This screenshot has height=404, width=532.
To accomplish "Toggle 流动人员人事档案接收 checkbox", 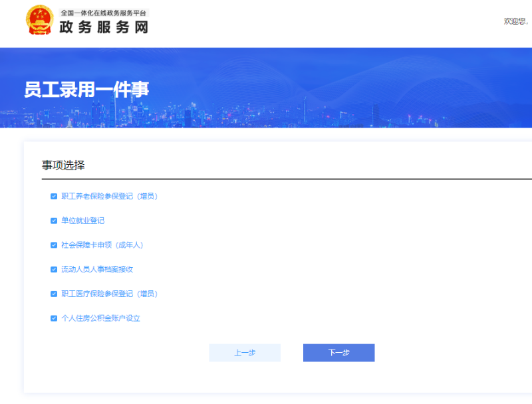I will [54, 270].
